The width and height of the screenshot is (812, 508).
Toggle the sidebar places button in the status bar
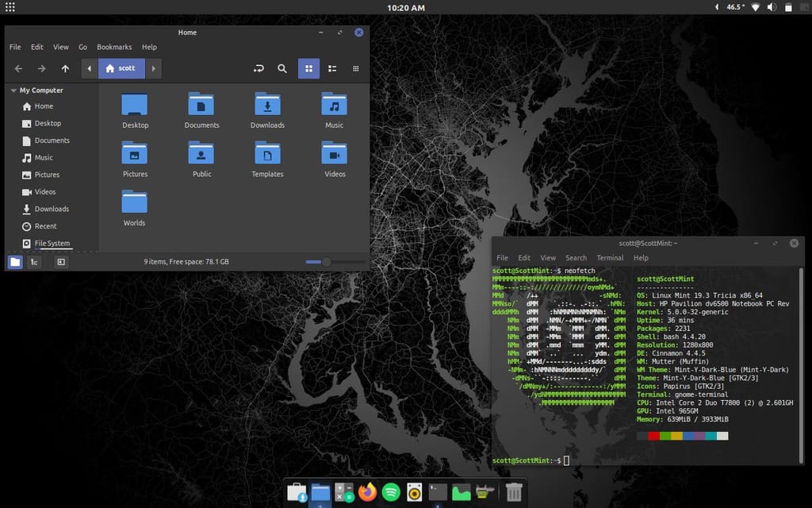coord(14,261)
